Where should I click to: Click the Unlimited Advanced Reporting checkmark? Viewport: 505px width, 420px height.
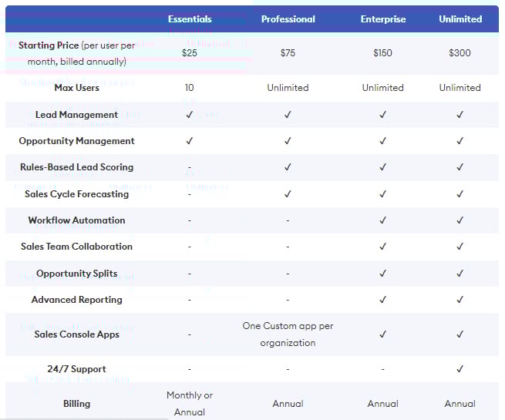click(x=460, y=300)
